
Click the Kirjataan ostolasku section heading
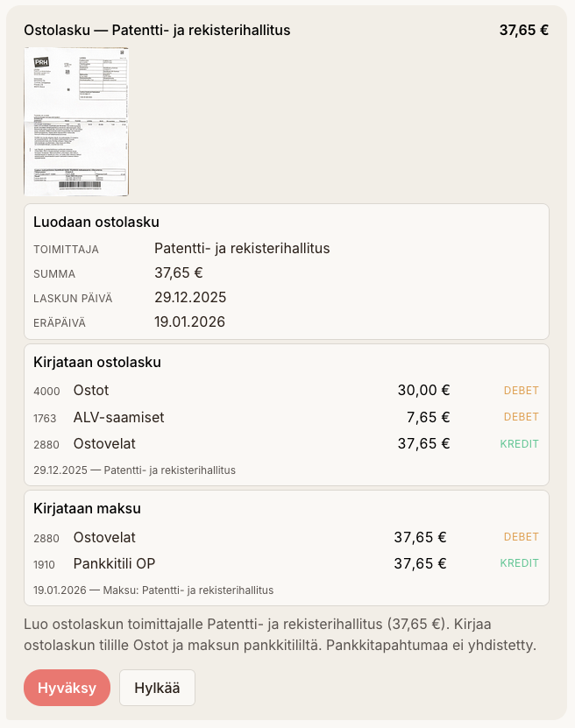(97, 363)
